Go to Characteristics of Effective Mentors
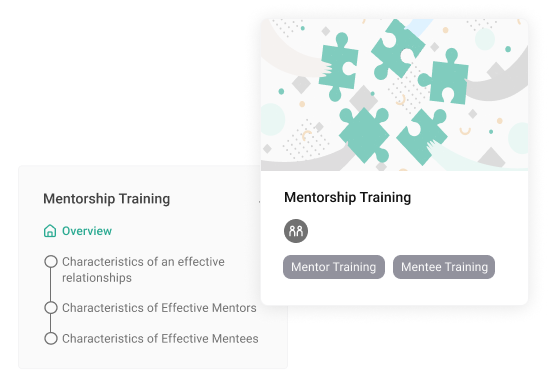This screenshot has height=387, width=549. coord(159,307)
